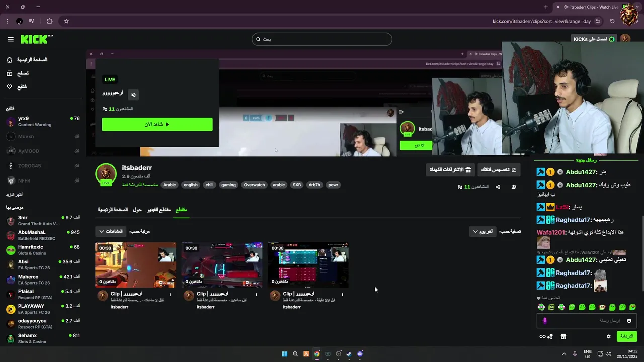Open Maherco recommended channel

pos(43,280)
